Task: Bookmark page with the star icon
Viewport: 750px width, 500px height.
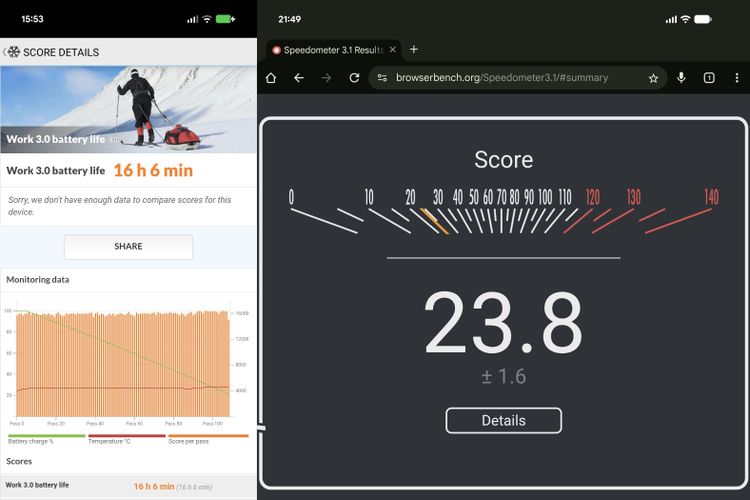Action: [653, 78]
